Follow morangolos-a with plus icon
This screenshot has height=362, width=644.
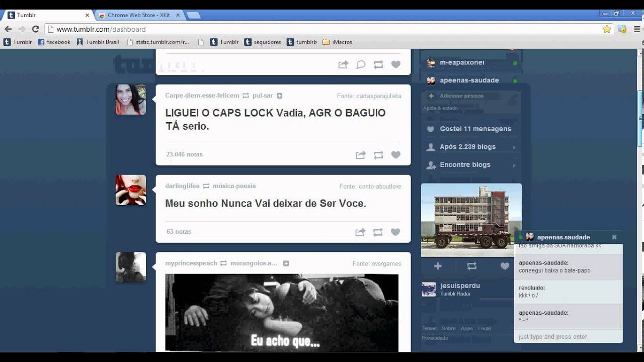tap(286, 263)
